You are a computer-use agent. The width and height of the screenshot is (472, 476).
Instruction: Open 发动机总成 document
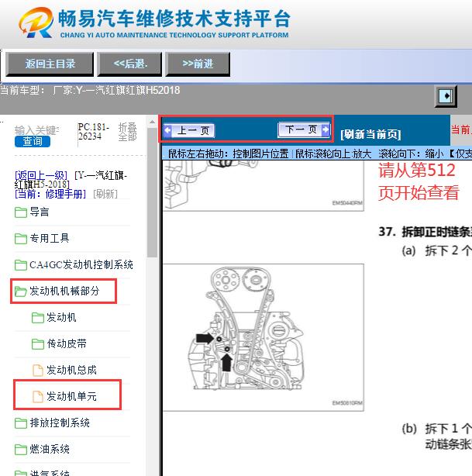coord(71,370)
